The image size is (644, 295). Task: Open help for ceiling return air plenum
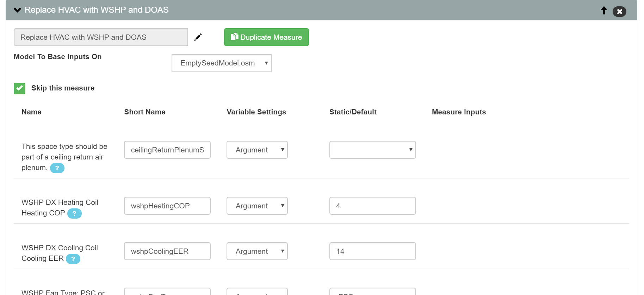(x=57, y=168)
